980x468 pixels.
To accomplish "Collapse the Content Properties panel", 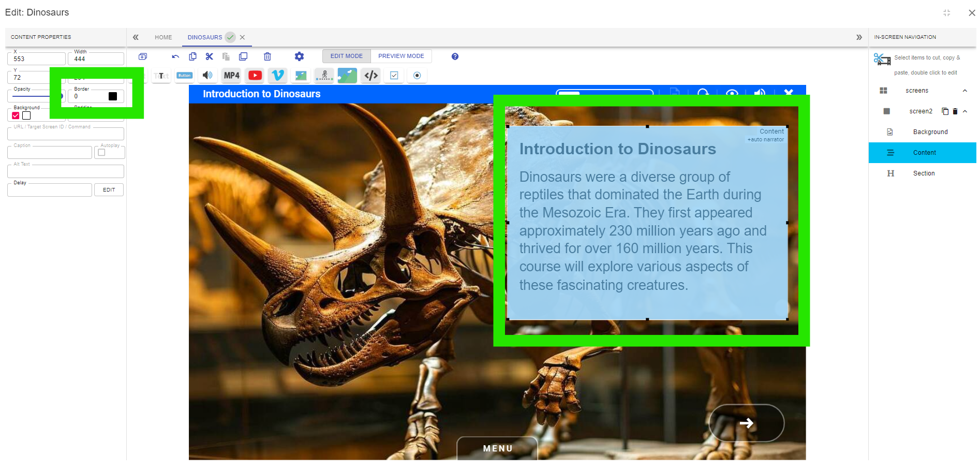I will (x=136, y=37).
